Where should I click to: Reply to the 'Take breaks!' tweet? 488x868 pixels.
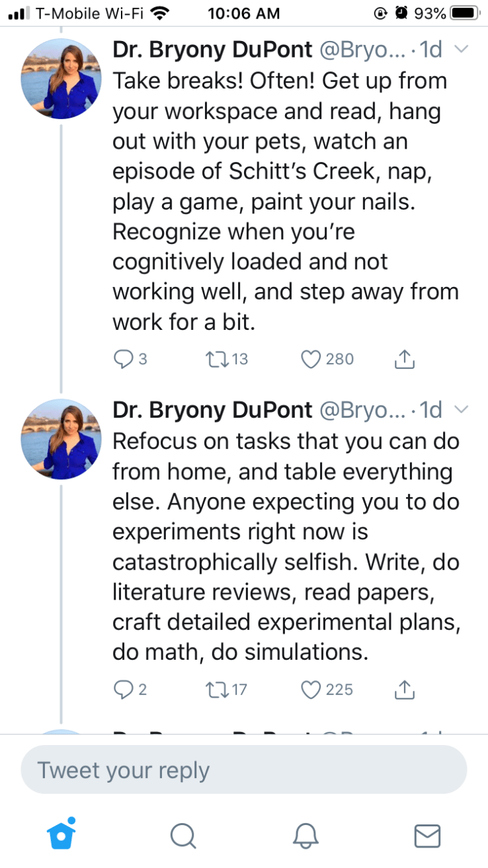pos(124,359)
